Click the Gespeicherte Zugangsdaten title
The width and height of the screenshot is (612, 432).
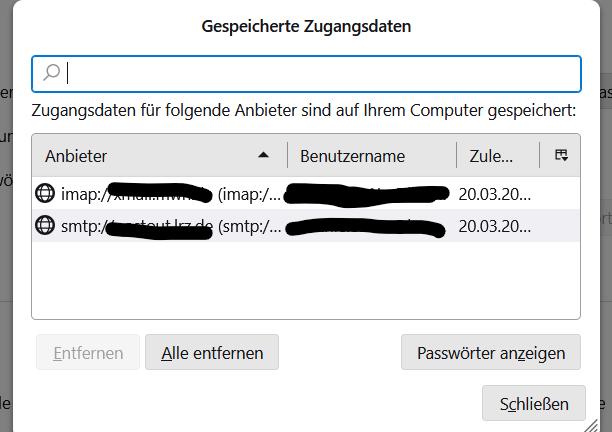[306, 26]
